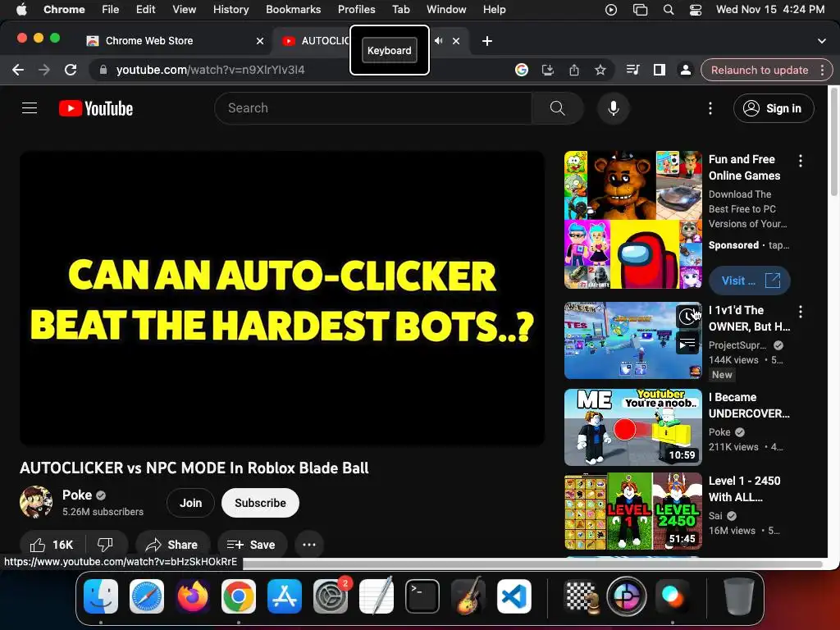This screenshot has height=630, width=840.
Task: Open Spotlight search in menu bar
Action: click(668, 9)
